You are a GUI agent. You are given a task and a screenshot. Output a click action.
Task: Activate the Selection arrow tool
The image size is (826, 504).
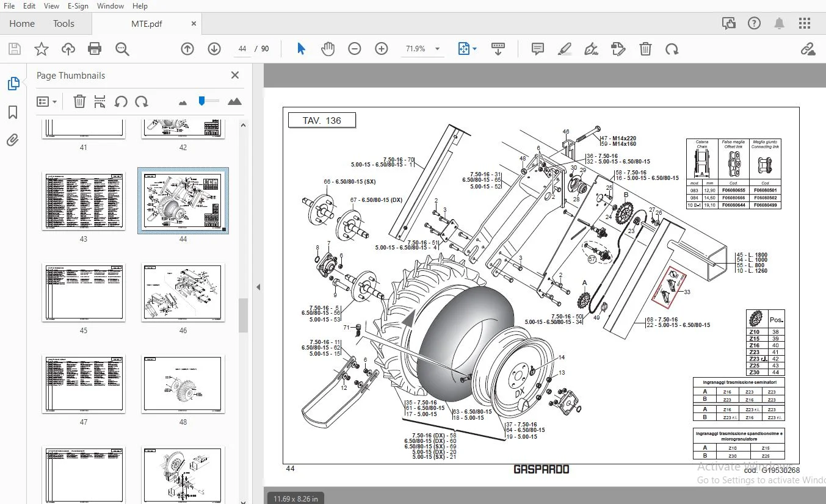[301, 49]
